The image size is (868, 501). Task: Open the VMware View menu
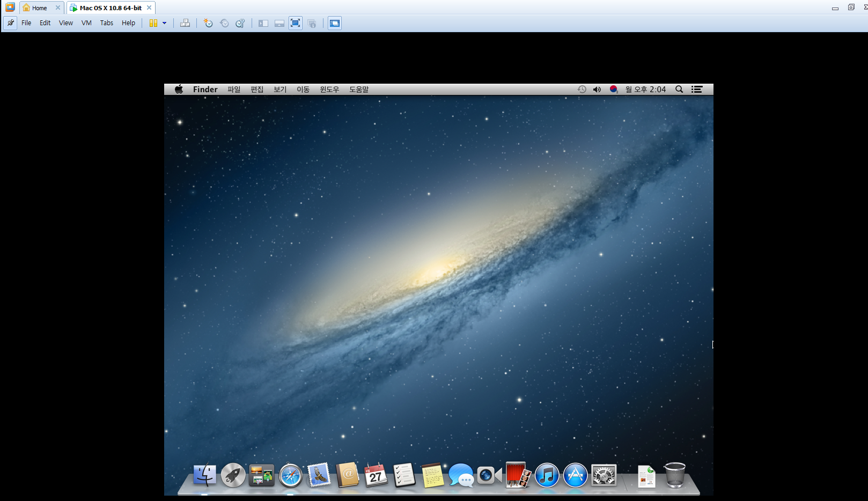point(66,23)
